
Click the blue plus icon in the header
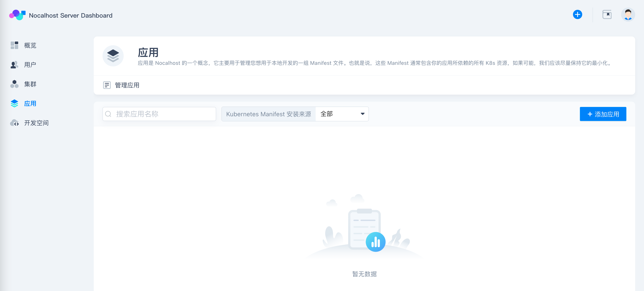click(x=577, y=14)
